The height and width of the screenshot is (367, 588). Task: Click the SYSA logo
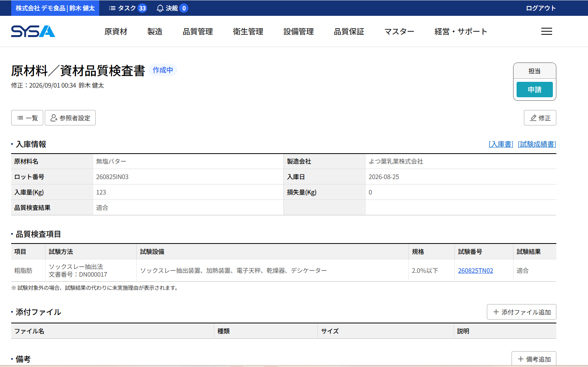tap(33, 31)
